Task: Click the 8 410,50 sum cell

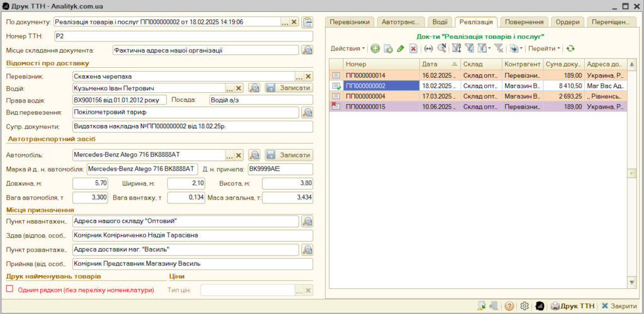Action: point(563,85)
